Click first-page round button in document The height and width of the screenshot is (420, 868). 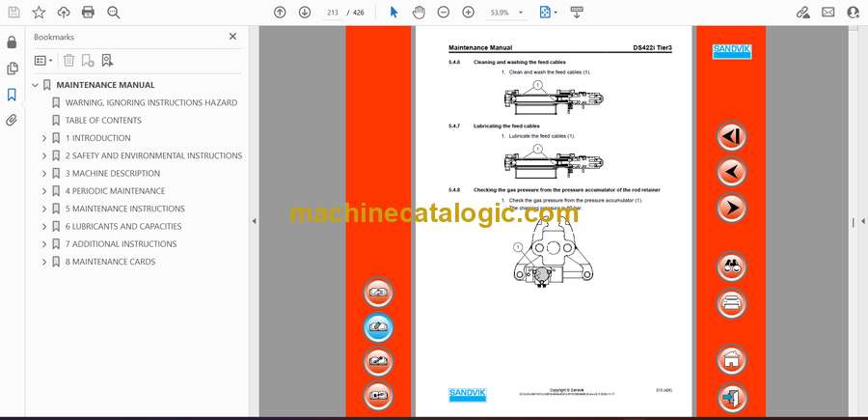[x=731, y=136]
